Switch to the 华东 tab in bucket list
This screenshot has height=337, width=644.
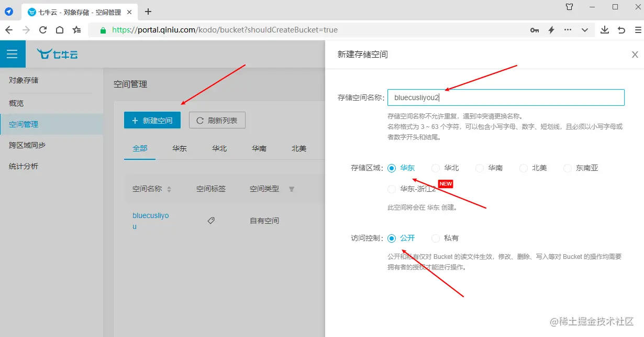[180, 148]
